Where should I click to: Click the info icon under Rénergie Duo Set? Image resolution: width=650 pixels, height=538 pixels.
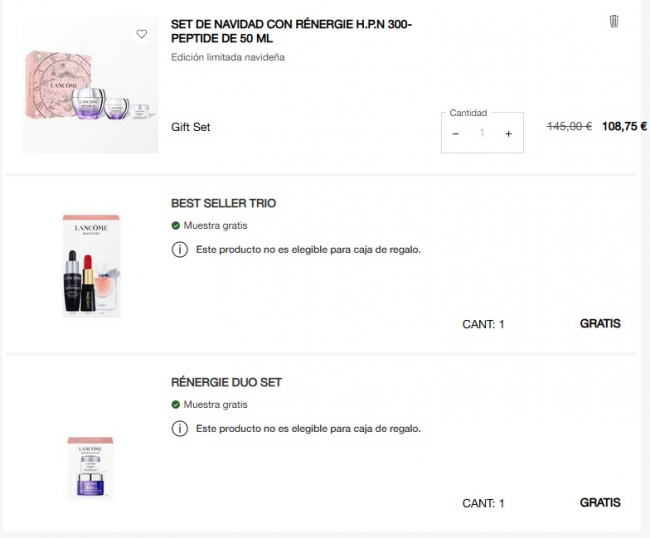click(180, 428)
